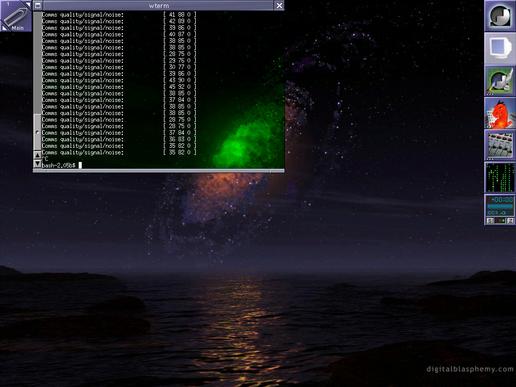
Task: Launch the red dragon mascot dock app
Action: (500, 113)
